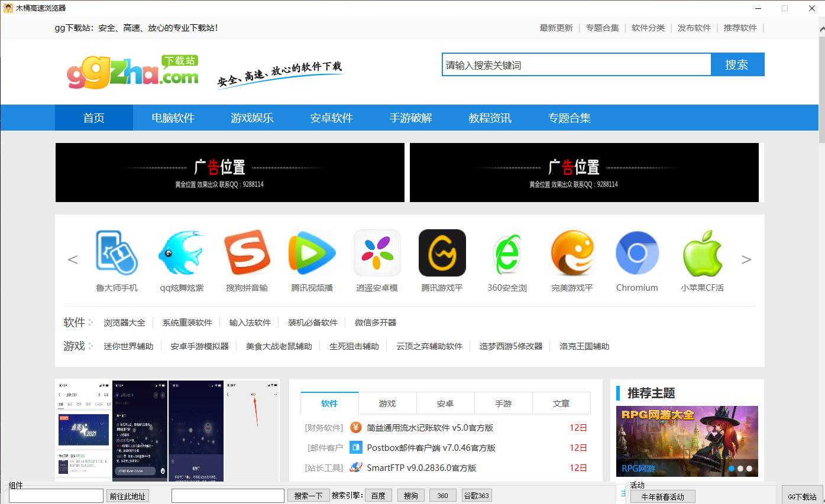
Task: Focus the search input beside 搜索一下
Action: point(228,496)
